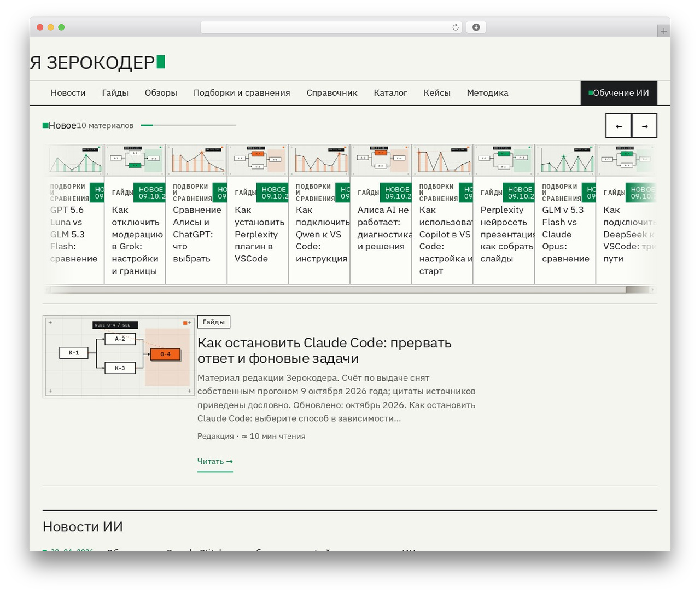Click the 10 материалов label
The image size is (700, 593).
pos(105,126)
